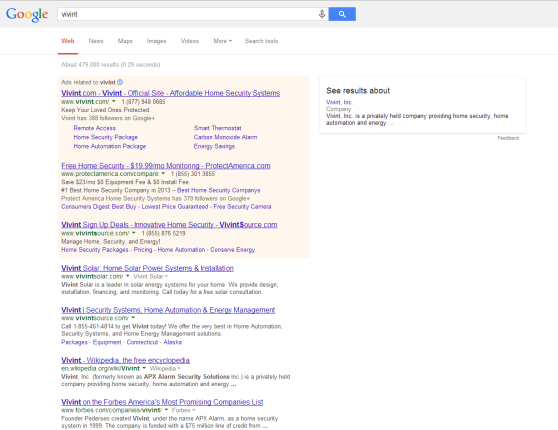Open the 'Pricing' ad sitelink
Viewport: 558px width, 430px height.
tap(143, 250)
